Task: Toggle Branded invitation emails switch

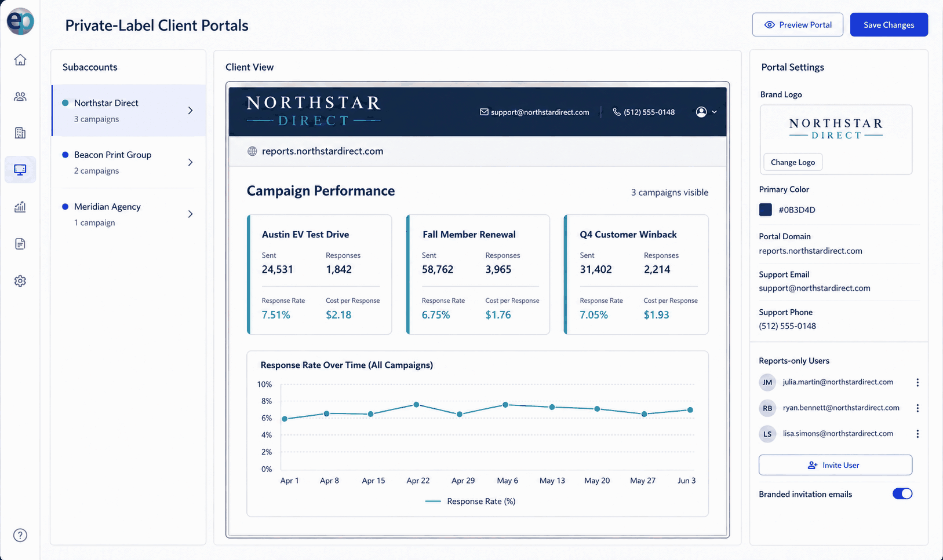Action: pos(902,493)
